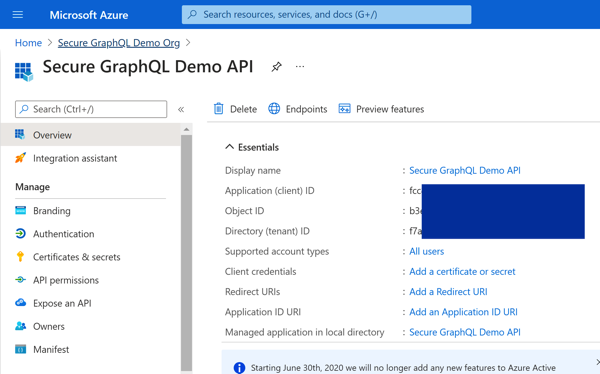Click the info icon in the notification banner
600x374 pixels.
239,367
